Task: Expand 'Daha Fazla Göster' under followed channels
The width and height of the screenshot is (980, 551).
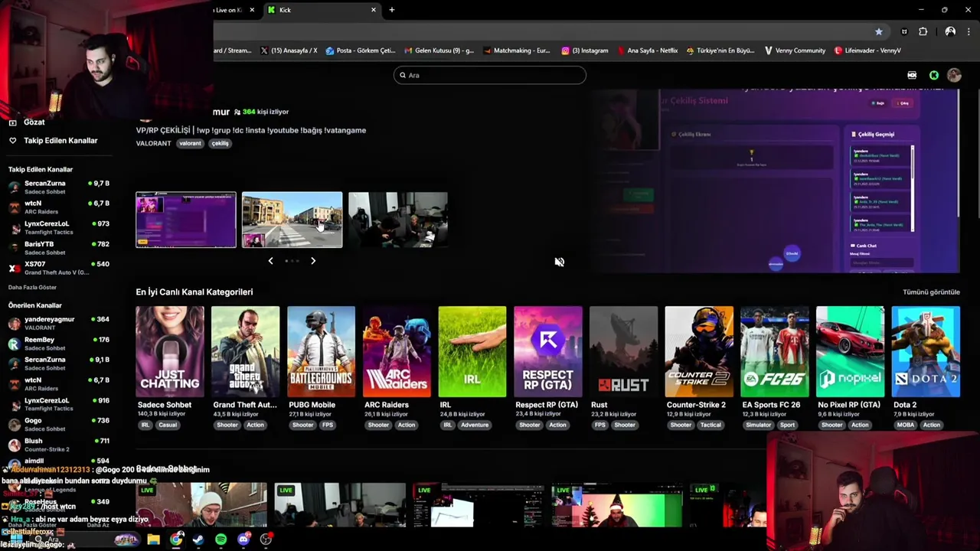Action: click(x=32, y=287)
